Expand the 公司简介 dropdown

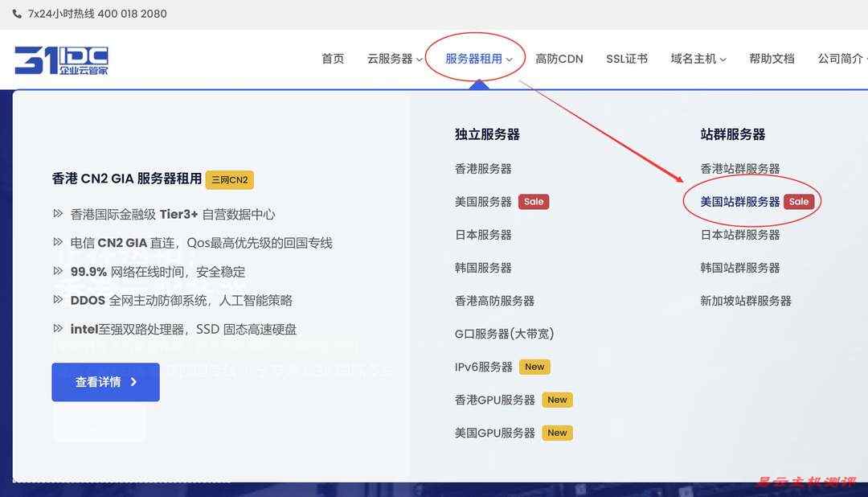841,60
